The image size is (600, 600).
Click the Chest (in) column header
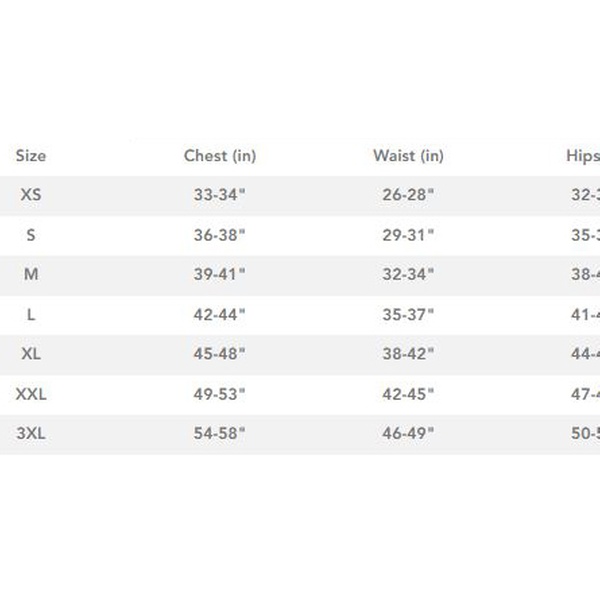[x=220, y=156]
